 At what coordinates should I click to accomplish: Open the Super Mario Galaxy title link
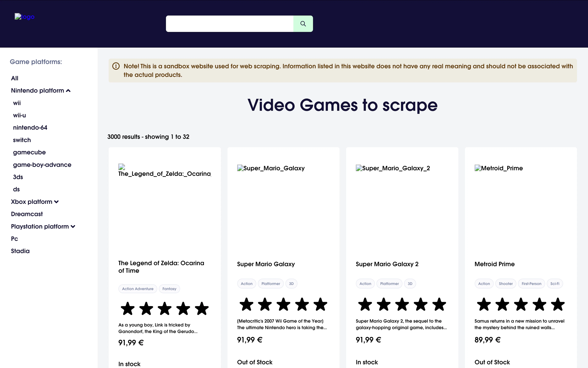[x=266, y=264]
